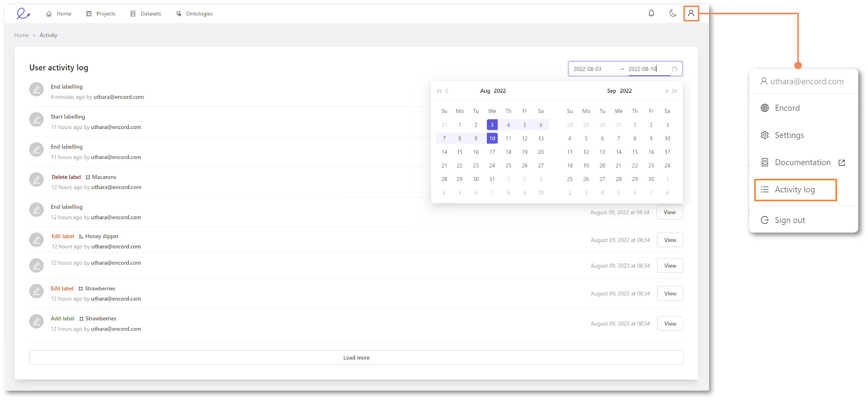Click uthara@encord.com at top of user menu
Screen dimensions: 868x400
coord(807,81)
